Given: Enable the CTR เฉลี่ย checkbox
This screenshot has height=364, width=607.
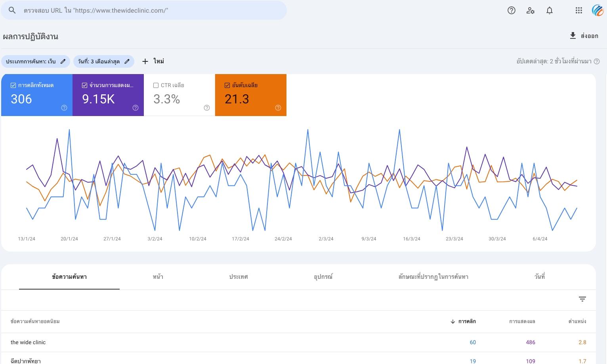Looking at the screenshot, I should click(156, 85).
